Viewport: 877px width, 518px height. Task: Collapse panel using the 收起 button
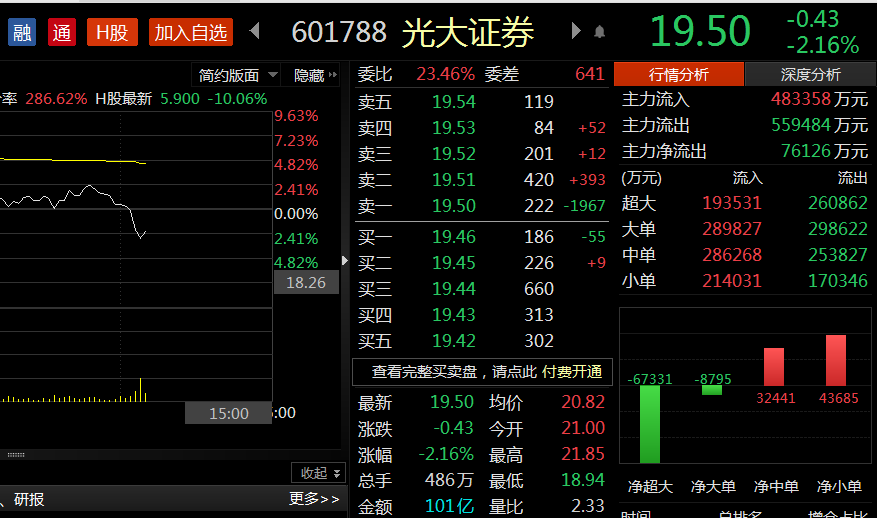pos(318,473)
